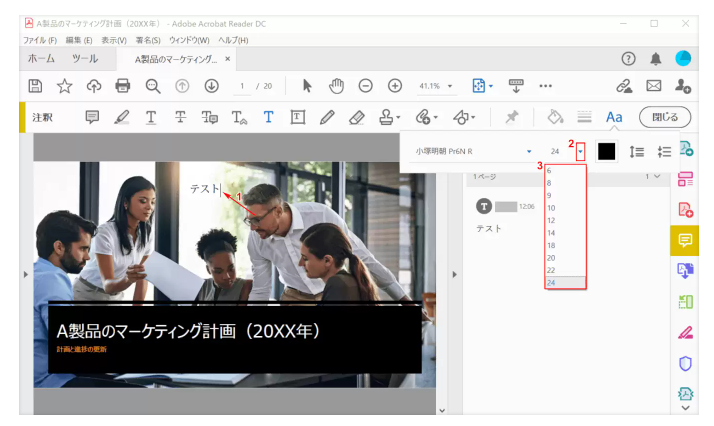Click the save file icon
Image resolution: width=714 pixels, height=426 pixels.
pos(35,86)
